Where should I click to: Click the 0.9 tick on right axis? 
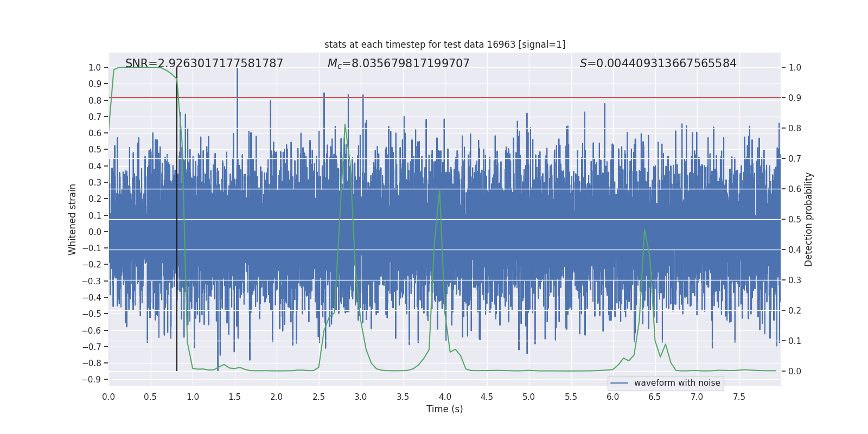[x=795, y=98]
